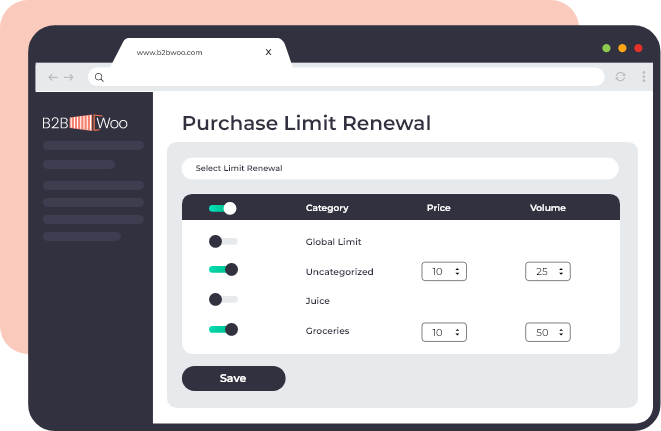Click the Price column header
The width and height of the screenshot is (661, 431).
coord(438,208)
